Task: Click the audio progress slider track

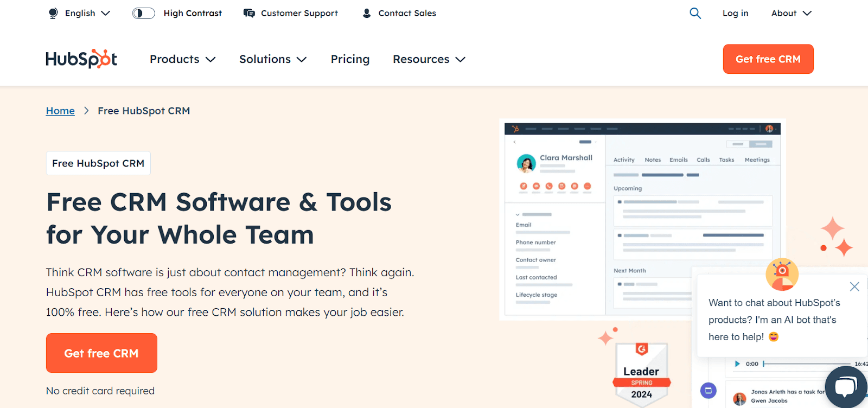Action: click(x=807, y=364)
